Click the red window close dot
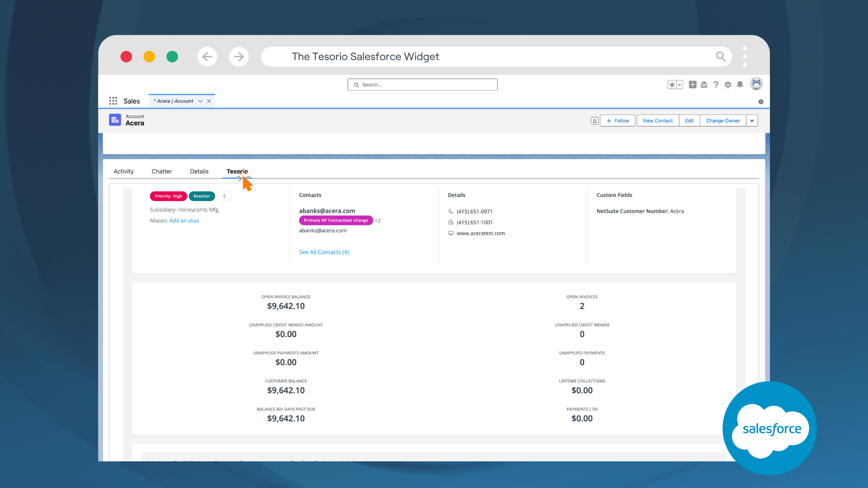This screenshot has height=488, width=868. click(126, 56)
